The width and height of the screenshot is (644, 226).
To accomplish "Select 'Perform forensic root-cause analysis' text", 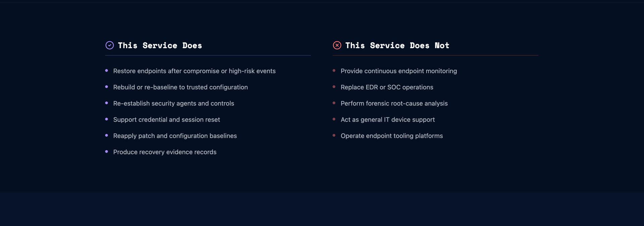I will [394, 103].
